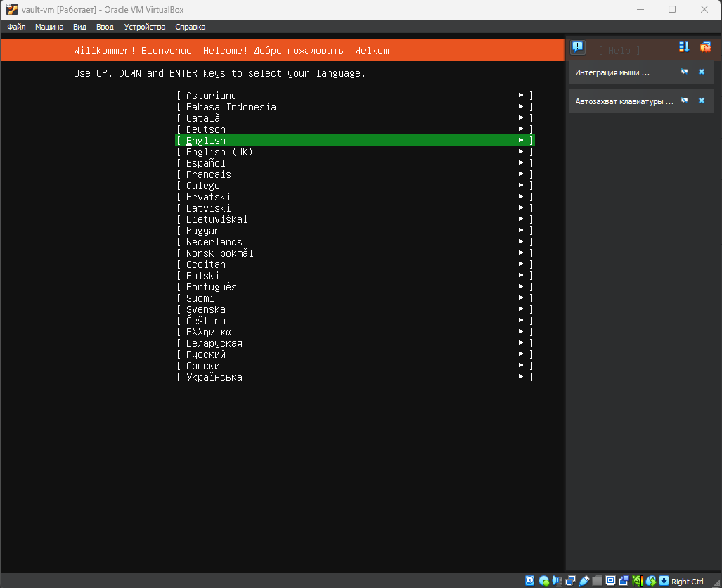The image size is (722, 588).
Task: Choose Latviski from the language list
Action: pyautogui.click(x=355, y=207)
